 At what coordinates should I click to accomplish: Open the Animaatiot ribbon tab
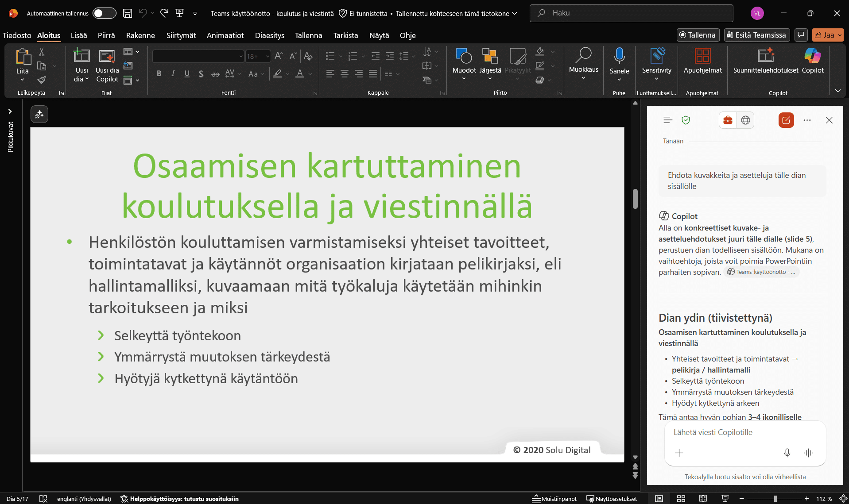click(x=225, y=35)
